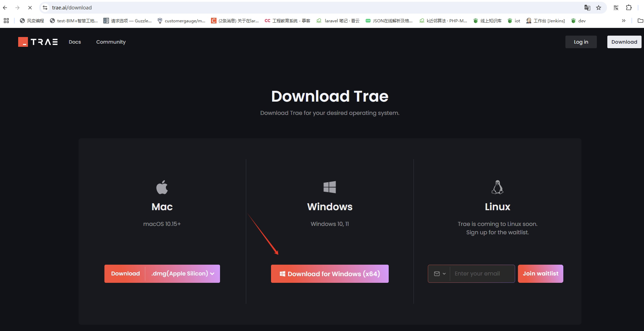Click the Enter your email field
This screenshot has width=644, height=331.
point(482,274)
